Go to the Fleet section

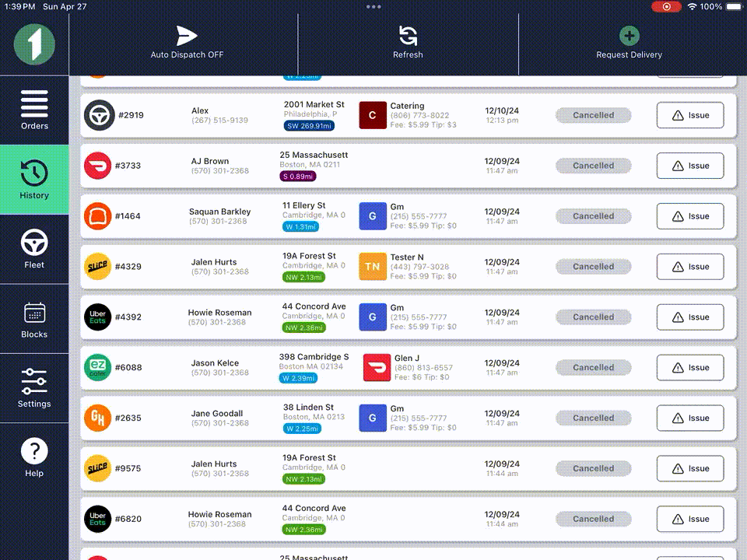pyautogui.click(x=34, y=249)
